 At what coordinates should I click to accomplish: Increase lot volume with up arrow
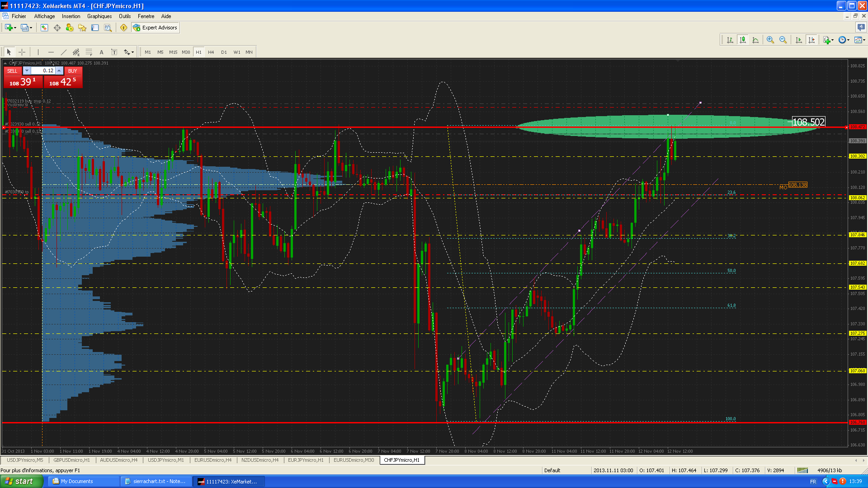[x=59, y=70]
